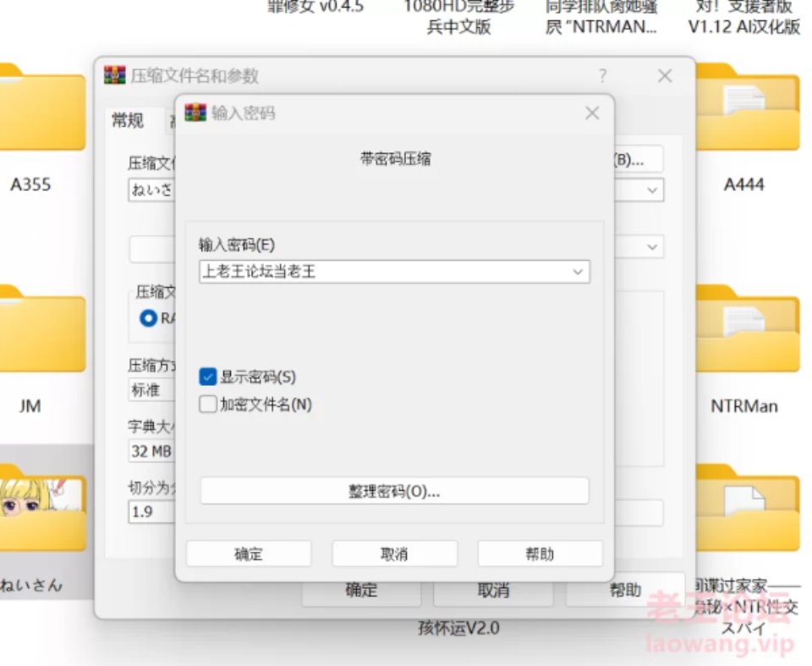Image resolution: width=812 pixels, height=666 pixels.
Task: Click the 带密码压缩 heading text
Action: 395,158
